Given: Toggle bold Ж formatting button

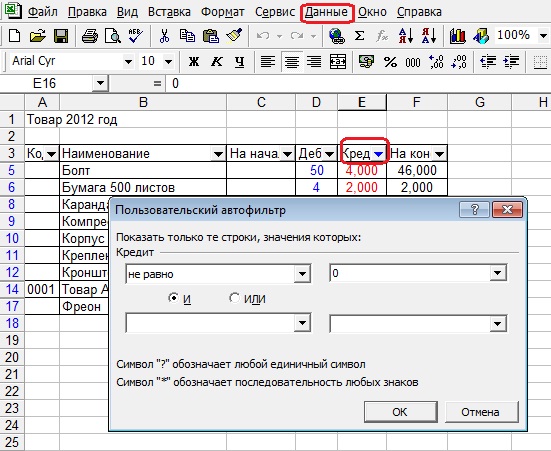Looking at the screenshot, I should [x=193, y=62].
